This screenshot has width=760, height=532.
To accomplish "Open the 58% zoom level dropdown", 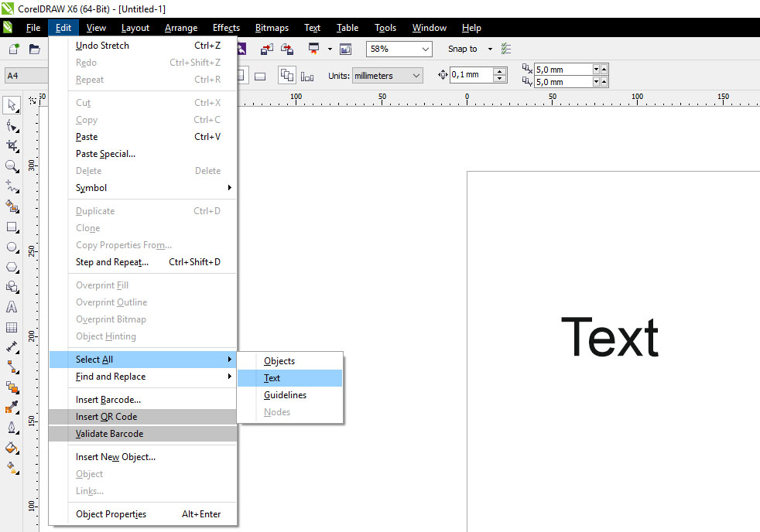I will pyautogui.click(x=425, y=49).
